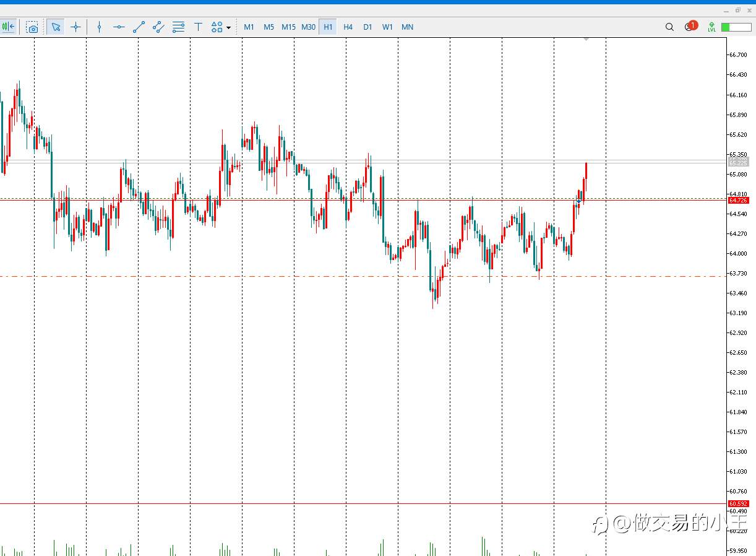Open account notifications with red badge
The image size is (756, 556).
point(690,27)
